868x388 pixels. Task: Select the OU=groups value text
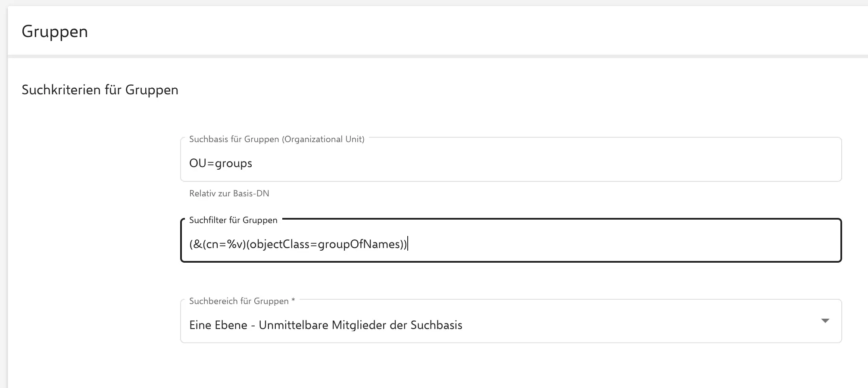coord(221,163)
